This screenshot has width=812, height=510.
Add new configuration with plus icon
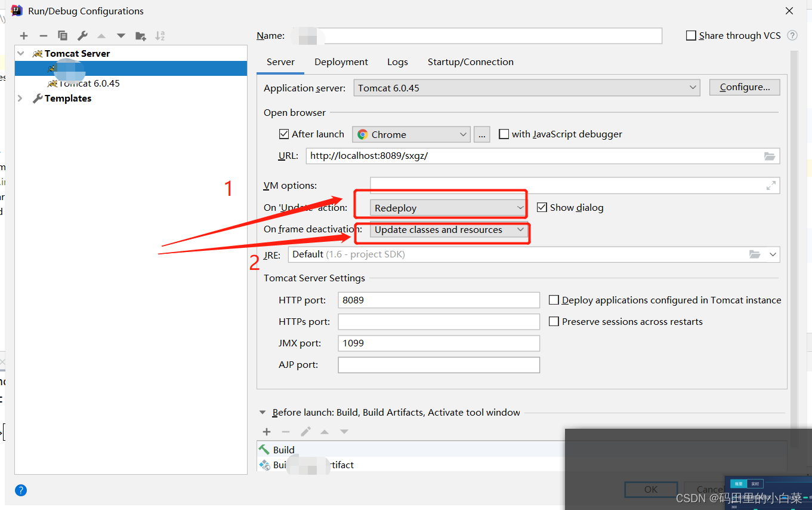click(24, 36)
